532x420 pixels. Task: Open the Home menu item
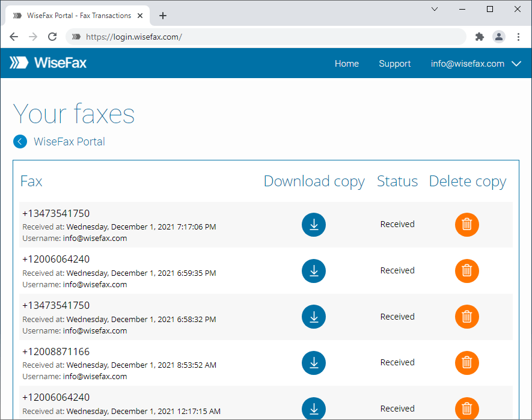pos(347,64)
